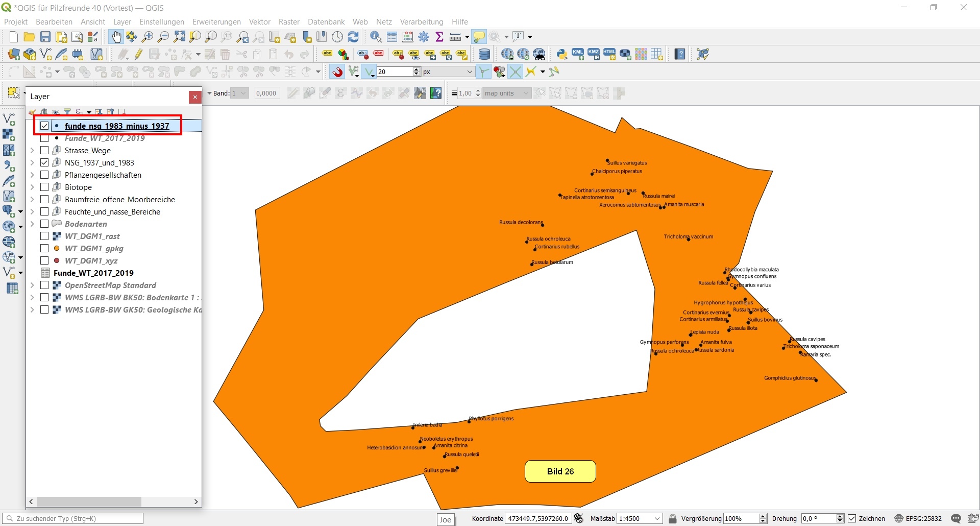Open the Maßstab scale dropdown

point(657,518)
